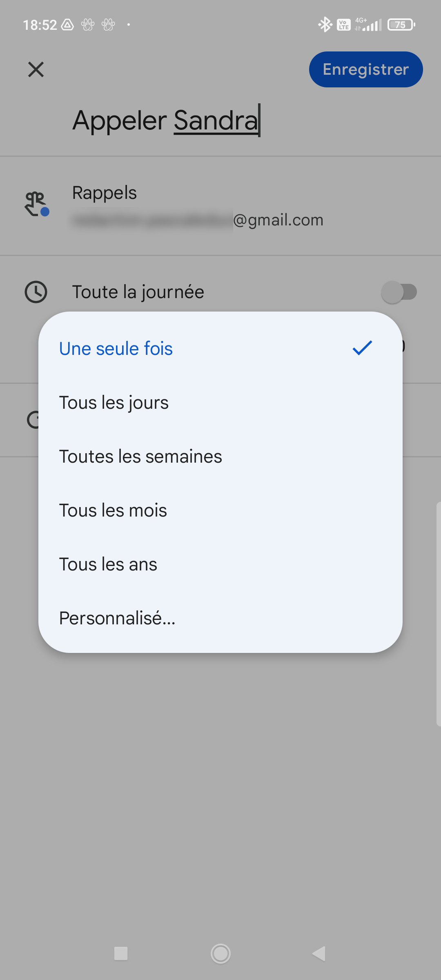Open recent apps square button
This screenshot has height=980, width=441.
point(121,954)
